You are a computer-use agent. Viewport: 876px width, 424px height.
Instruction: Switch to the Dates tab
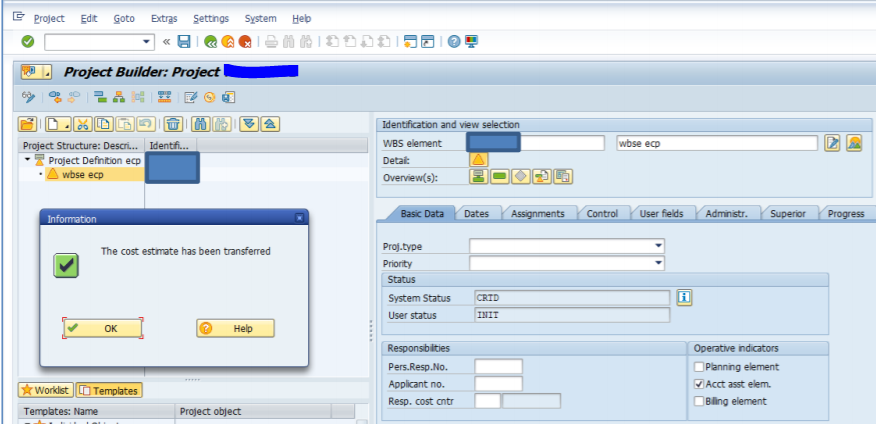tap(477, 213)
